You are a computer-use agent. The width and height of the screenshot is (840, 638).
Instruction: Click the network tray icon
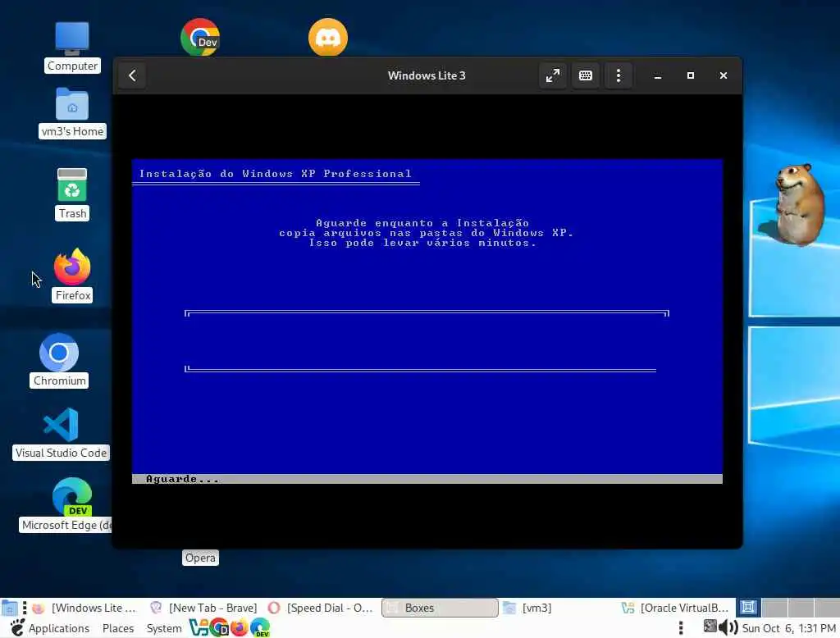[x=710, y=627]
